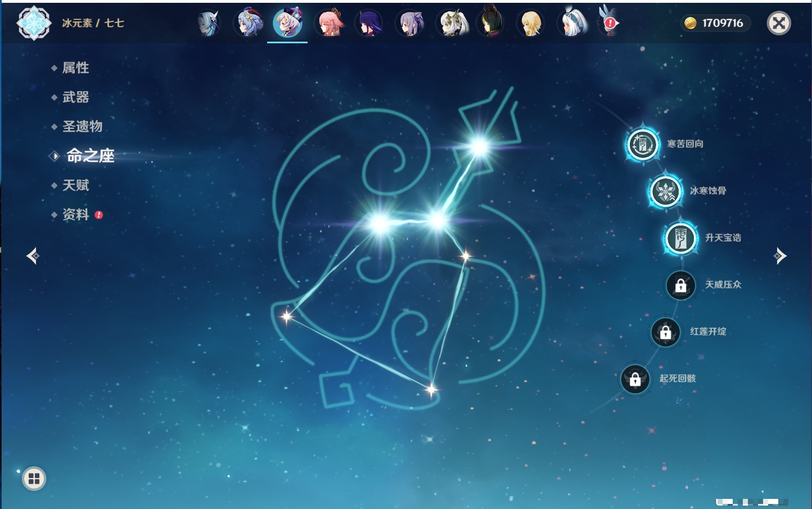This screenshot has height=509, width=812.
Task: Switch to dark-haired Tighnari avatar
Action: click(491, 22)
